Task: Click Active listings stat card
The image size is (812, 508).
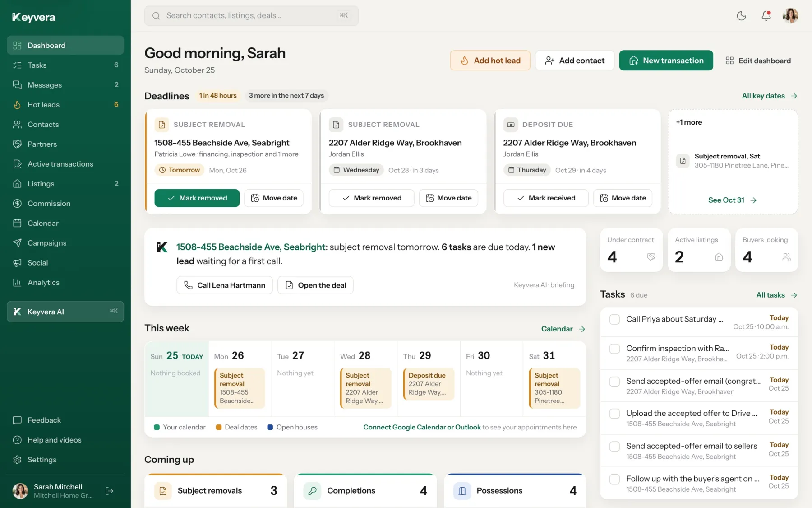Action: pos(699,250)
